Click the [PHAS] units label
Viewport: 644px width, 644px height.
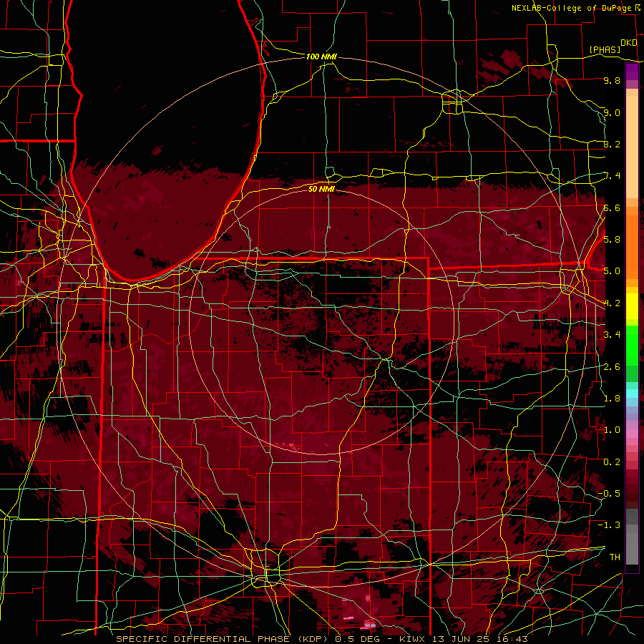[605, 49]
